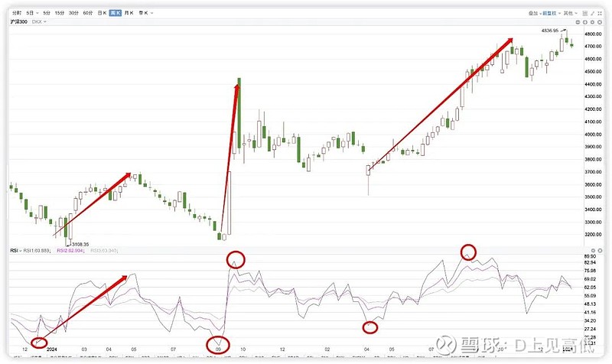The image size is (612, 364).
Task: Click the chart layout grid icon
Action: 585,13
